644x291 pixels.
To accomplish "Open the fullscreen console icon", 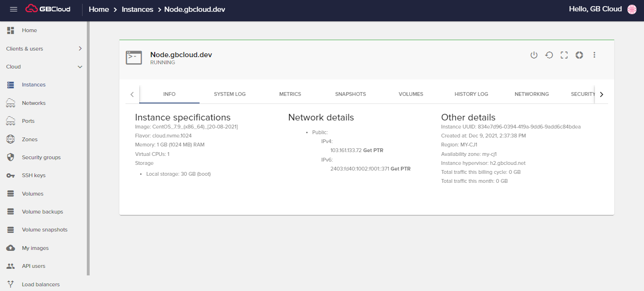I will click(564, 55).
